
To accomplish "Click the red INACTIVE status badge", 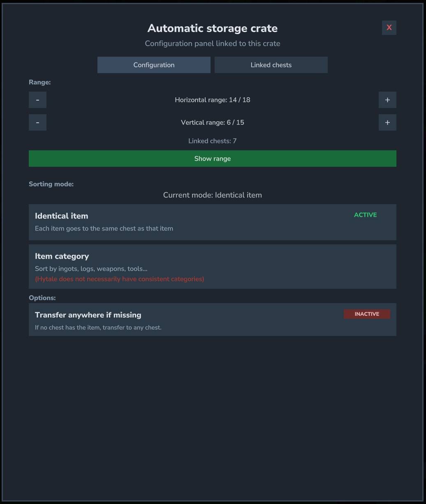I will point(367,314).
